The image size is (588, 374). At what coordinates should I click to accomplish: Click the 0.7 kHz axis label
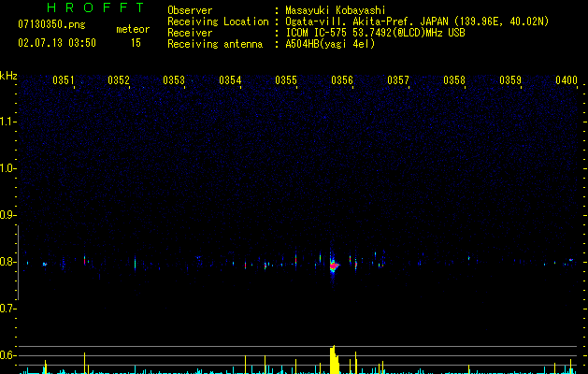pos(7,309)
